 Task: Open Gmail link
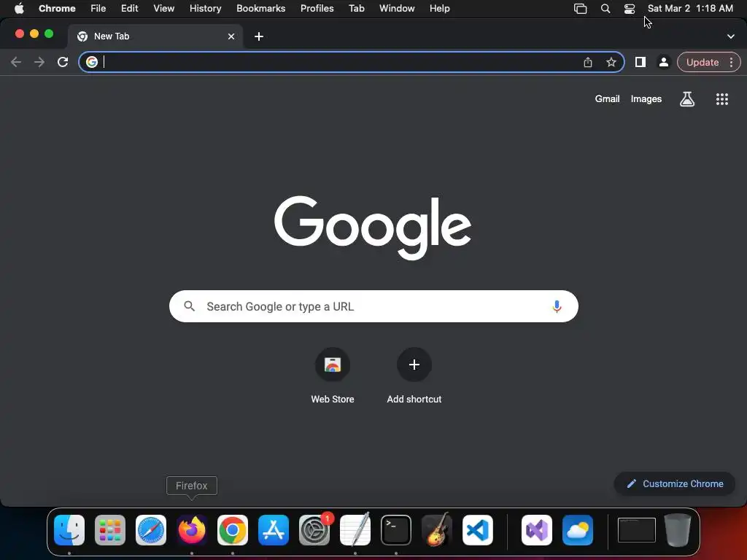(607, 99)
